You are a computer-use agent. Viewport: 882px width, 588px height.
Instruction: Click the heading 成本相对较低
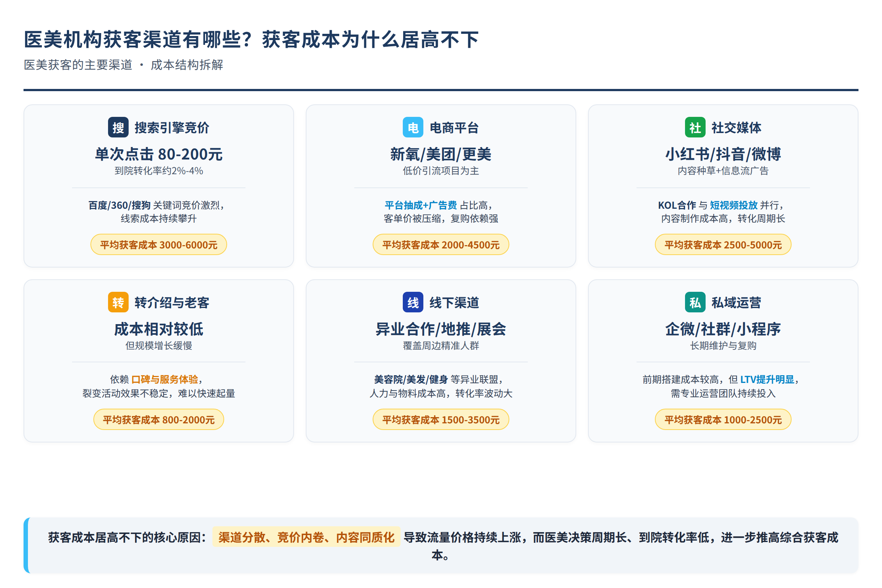coord(159,329)
